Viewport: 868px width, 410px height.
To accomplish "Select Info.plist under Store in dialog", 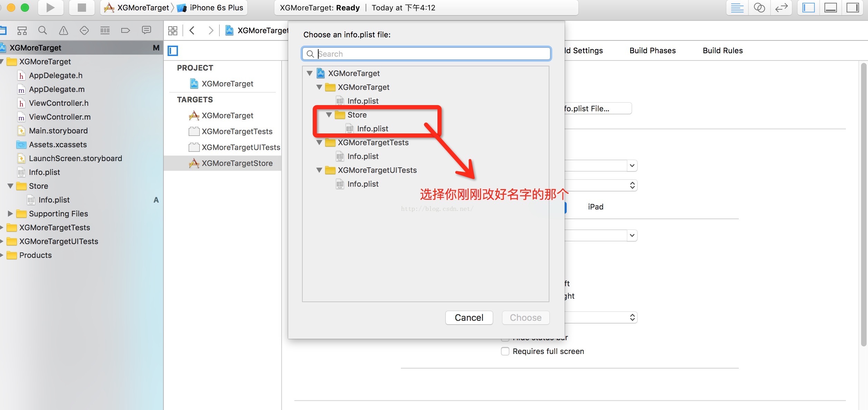I will (x=372, y=129).
